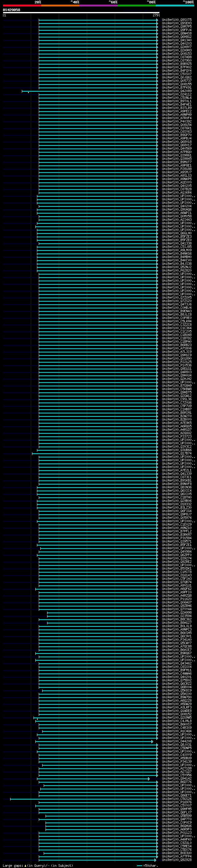Click the cyan ~100% identity color segment
Viewport: 197px width, 868px height.
click(175, 6)
